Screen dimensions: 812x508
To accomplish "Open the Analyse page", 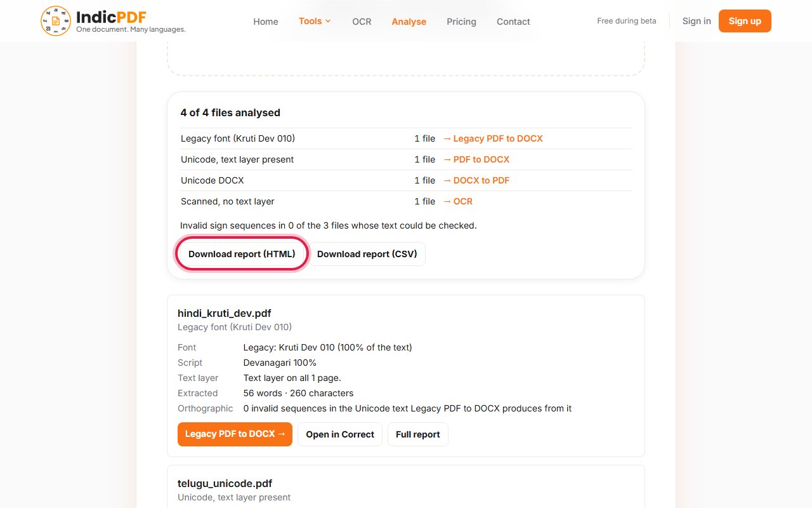I will (409, 22).
